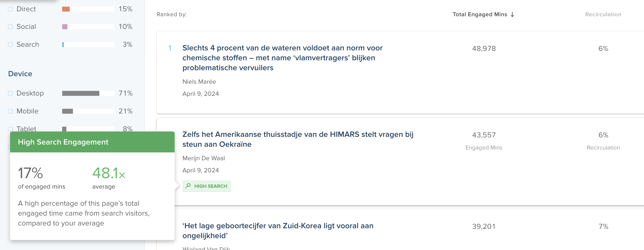Click the High Search Engagement tooltip header

92,142
